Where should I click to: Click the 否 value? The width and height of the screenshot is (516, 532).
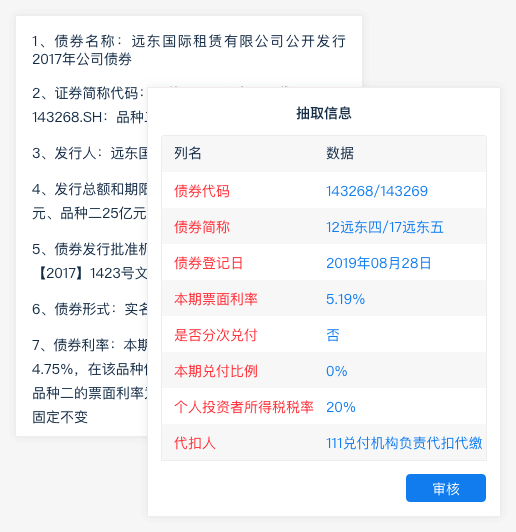[x=332, y=335]
